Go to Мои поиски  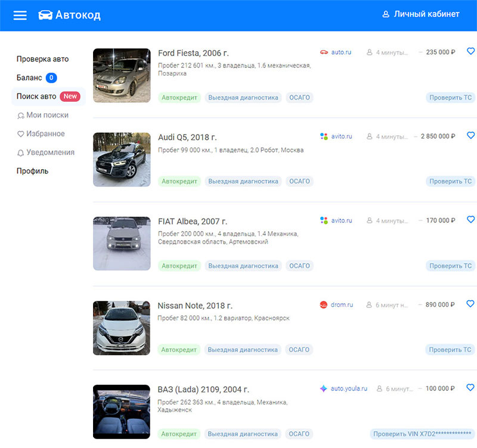click(47, 115)
